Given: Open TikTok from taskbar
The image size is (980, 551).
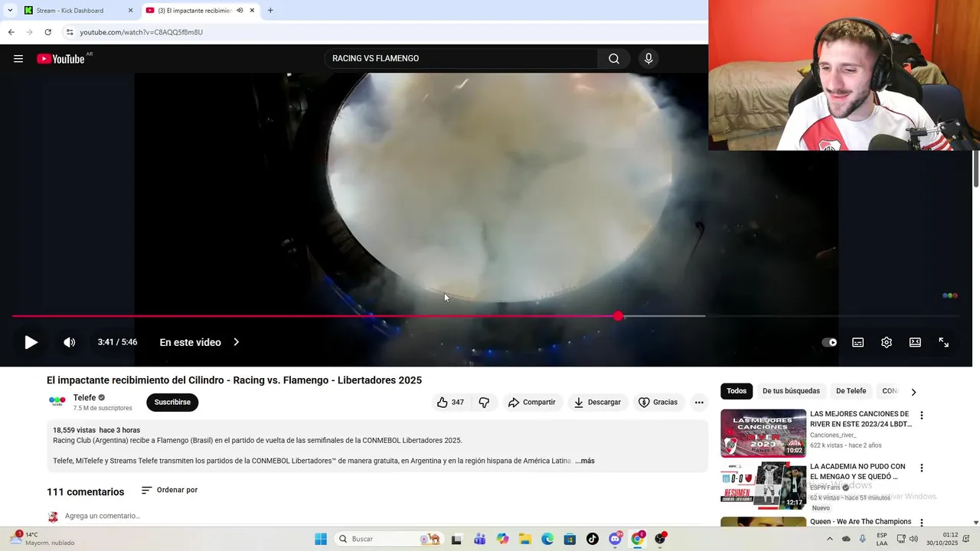Looking at the screenshot, I should (x=592, y=539).
